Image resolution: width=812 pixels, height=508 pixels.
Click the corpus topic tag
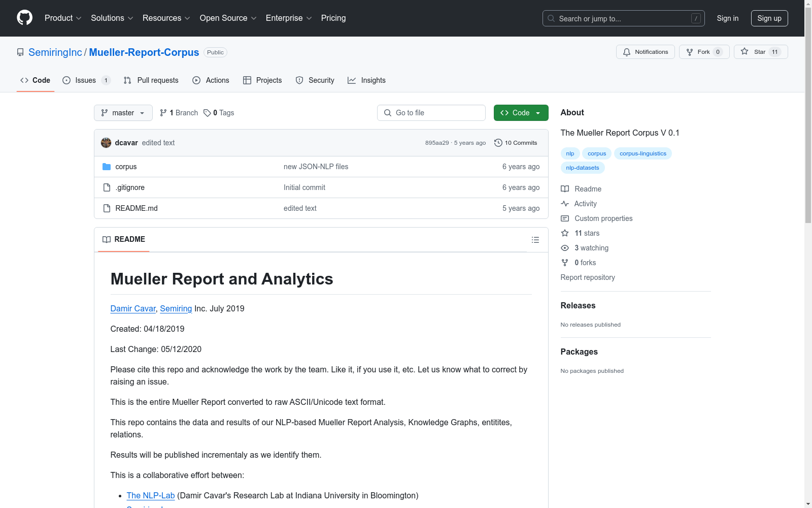point(597,153)
